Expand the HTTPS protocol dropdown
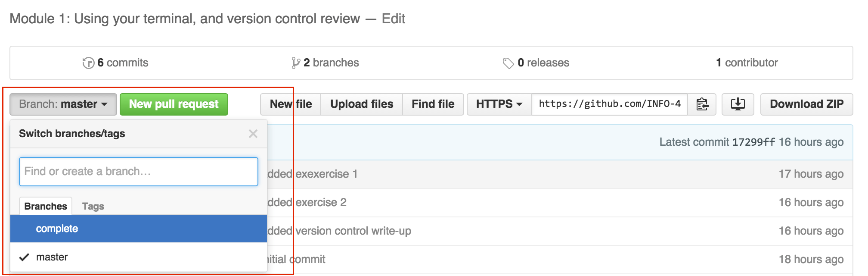 pyautogui.click(x=499, y=104)
